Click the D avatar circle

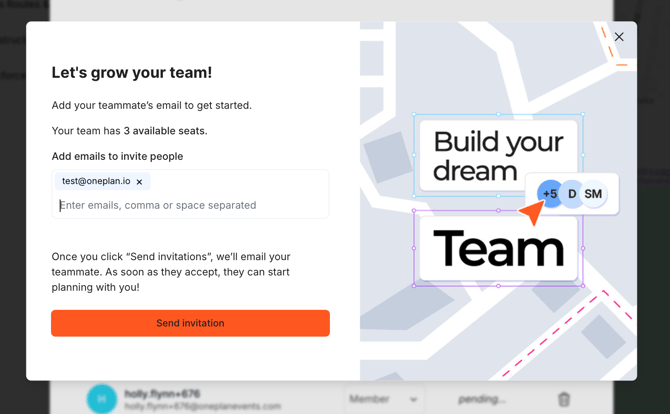pos(572,194)
